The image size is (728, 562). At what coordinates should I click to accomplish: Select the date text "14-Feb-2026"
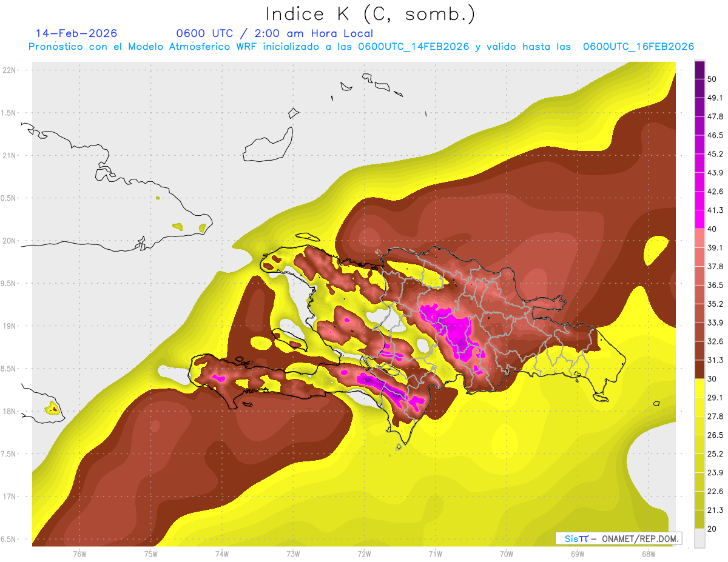(76, 33)
